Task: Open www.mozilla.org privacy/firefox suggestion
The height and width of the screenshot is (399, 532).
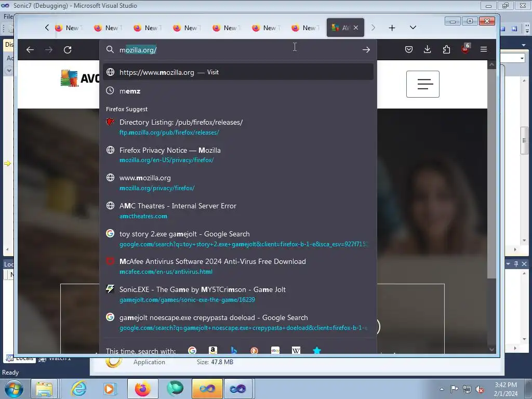Action: click(x=238, y=182)
